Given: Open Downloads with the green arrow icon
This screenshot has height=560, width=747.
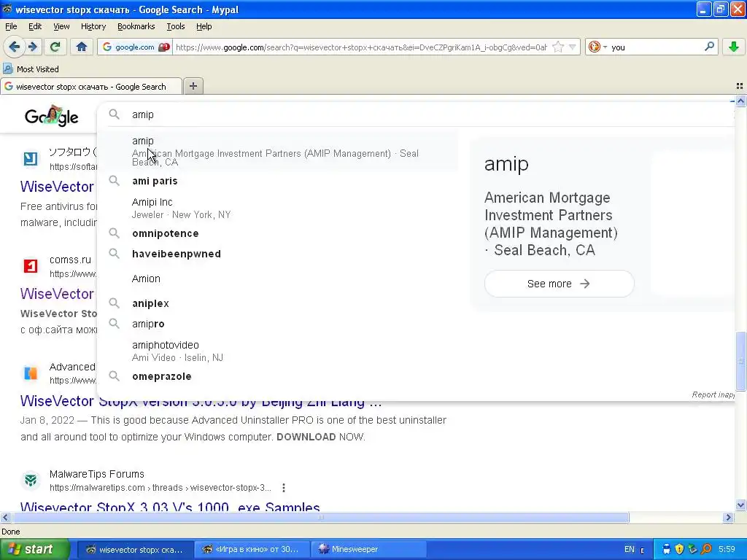Looking at the screenshot, I should [x=734, y=47].
